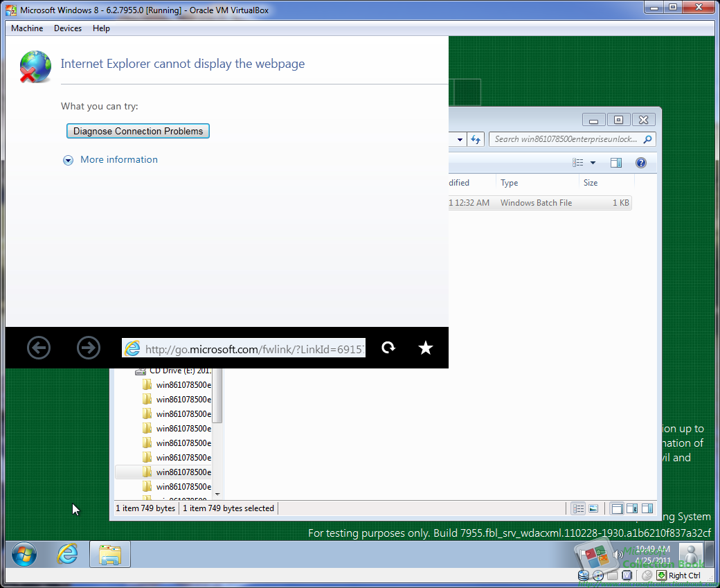720x588 pixels.
Task: Click the Show desktop strip
Action: [x=711, y=554]
